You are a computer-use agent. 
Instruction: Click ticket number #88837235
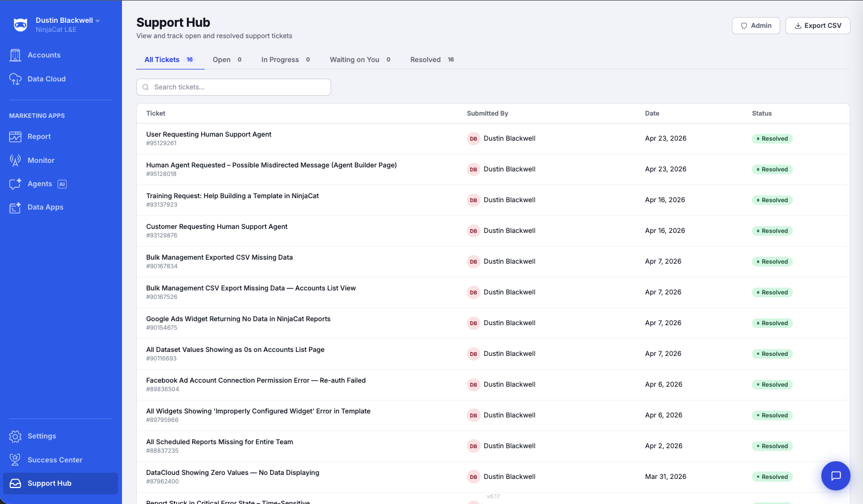click(162, 451)
